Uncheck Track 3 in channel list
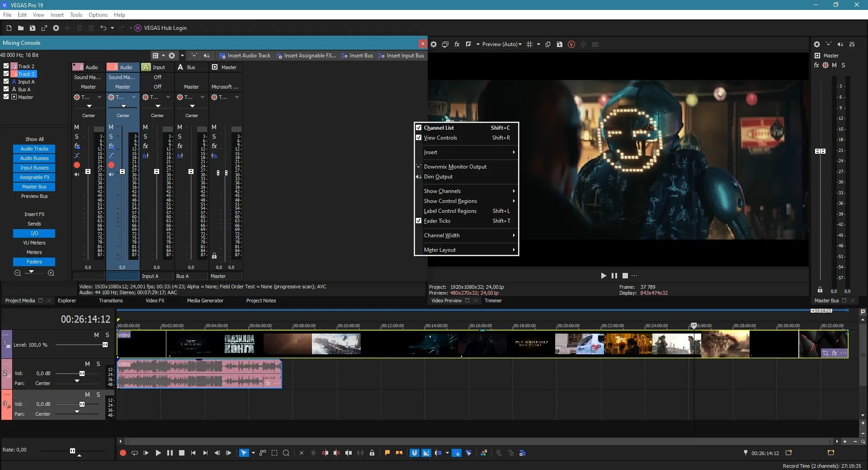This screenshot has height=470, width=868. [x=6, y=74]
